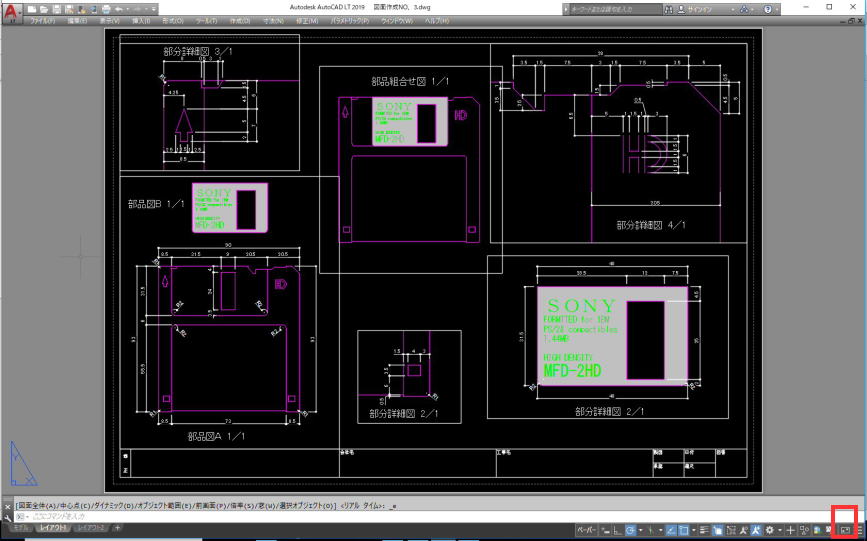The image size is (867, 541).
Task: Click the Workspace Switching gear icon
Action: click(770, 530)
